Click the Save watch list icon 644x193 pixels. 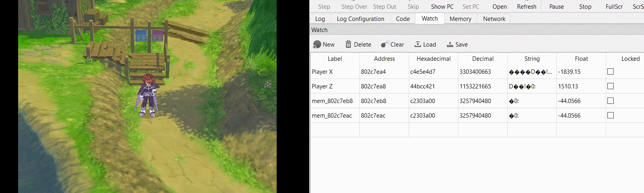450,44
